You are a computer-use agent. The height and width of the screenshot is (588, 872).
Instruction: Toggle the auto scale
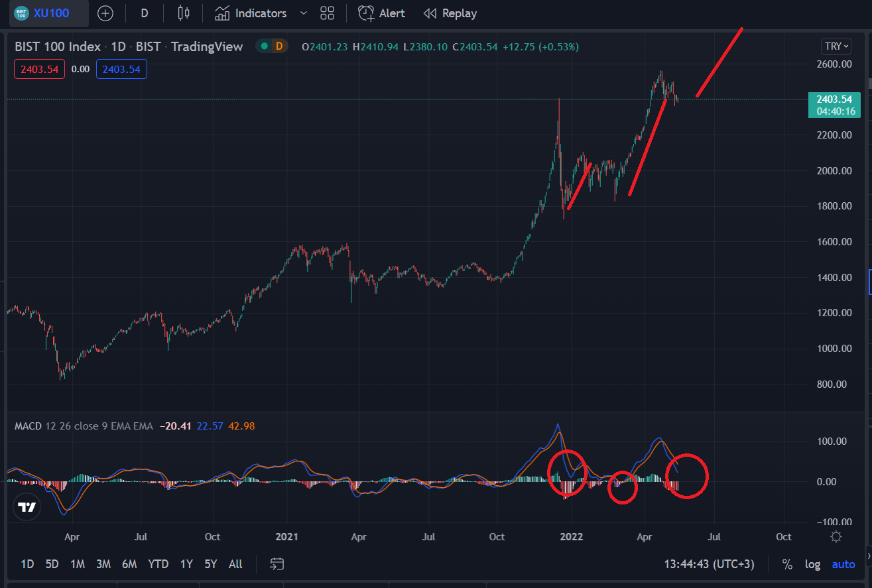point(843,564)
